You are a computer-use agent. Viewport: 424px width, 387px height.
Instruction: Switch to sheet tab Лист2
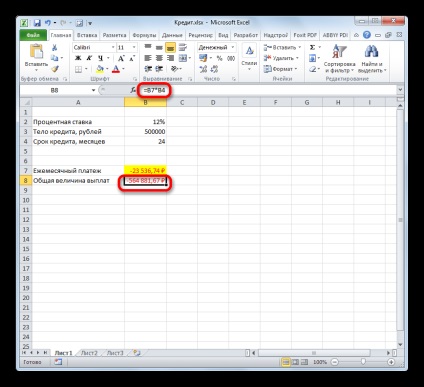[89, 353]
